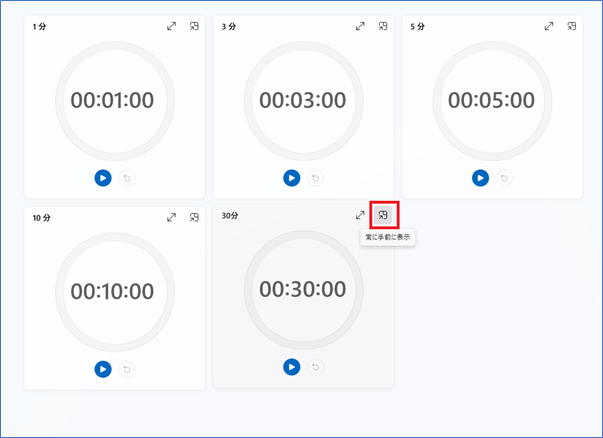Image resolution: width=603 pixels, height=438 pixels.
Task: Click the 00:03:00 time display
Action: click(302, 100)
